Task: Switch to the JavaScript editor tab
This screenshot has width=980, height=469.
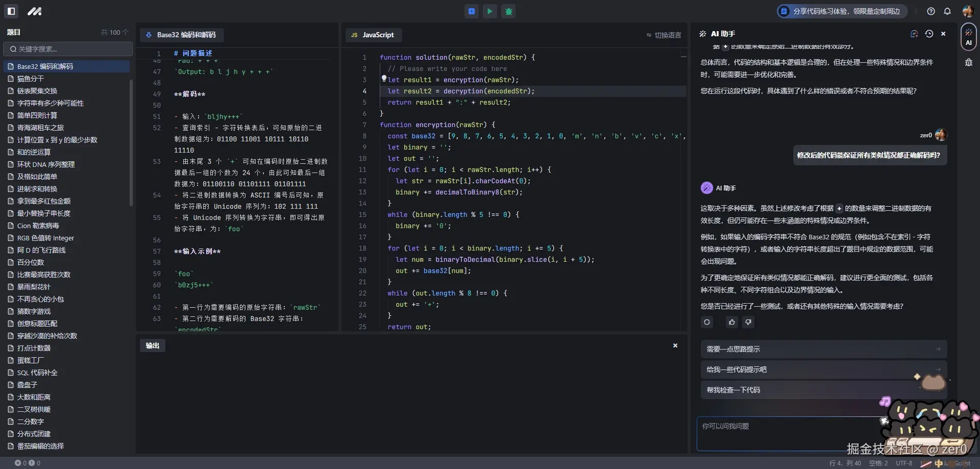Action: (x=373, y=35)
